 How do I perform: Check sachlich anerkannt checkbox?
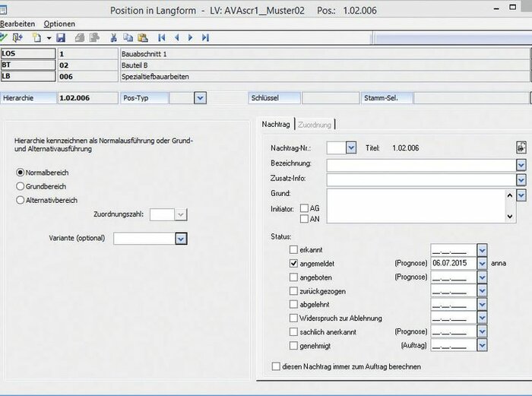[293, 332]
